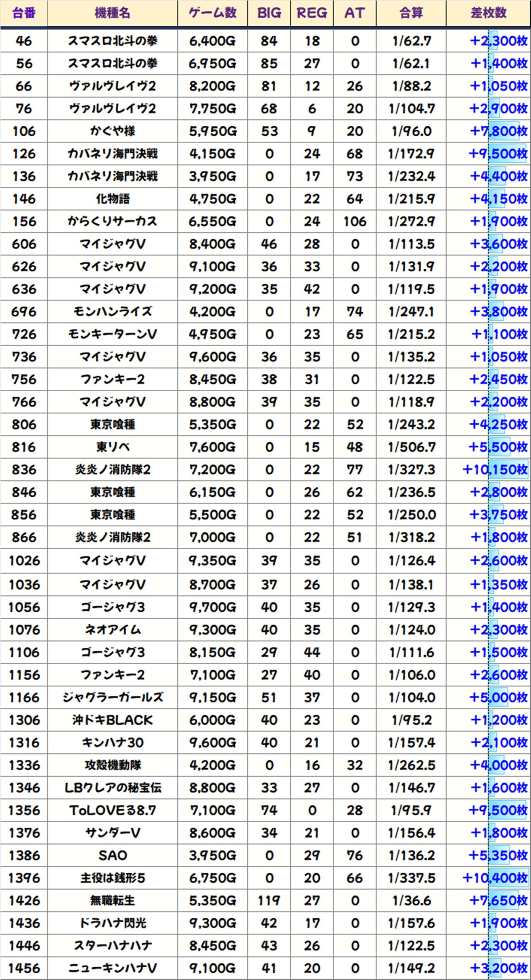The image size is (531, 980).
Task: Click the +10,400枚 difference value
Action: tap(495, 878)
